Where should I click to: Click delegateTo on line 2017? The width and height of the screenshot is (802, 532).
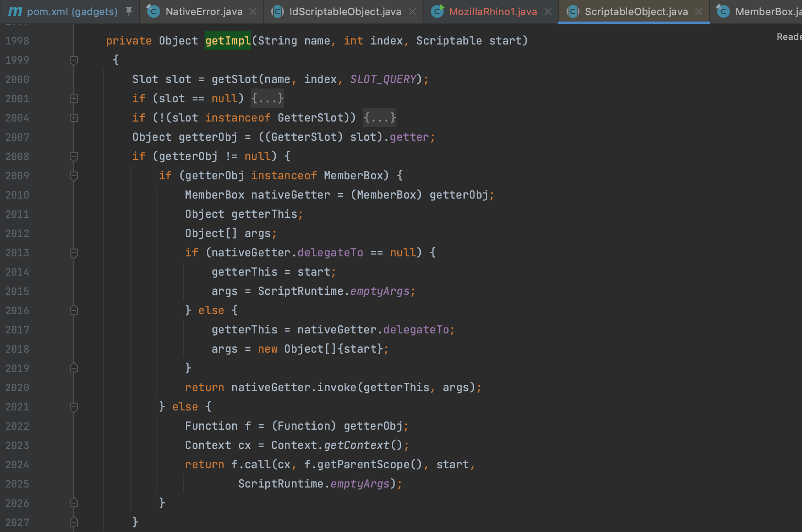[x=416, y=330]
